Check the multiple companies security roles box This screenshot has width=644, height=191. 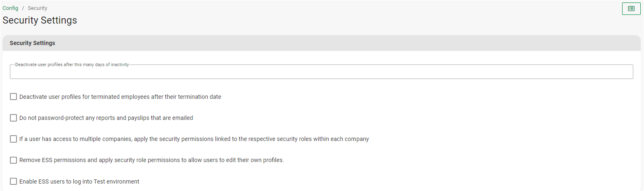point(14,139)
